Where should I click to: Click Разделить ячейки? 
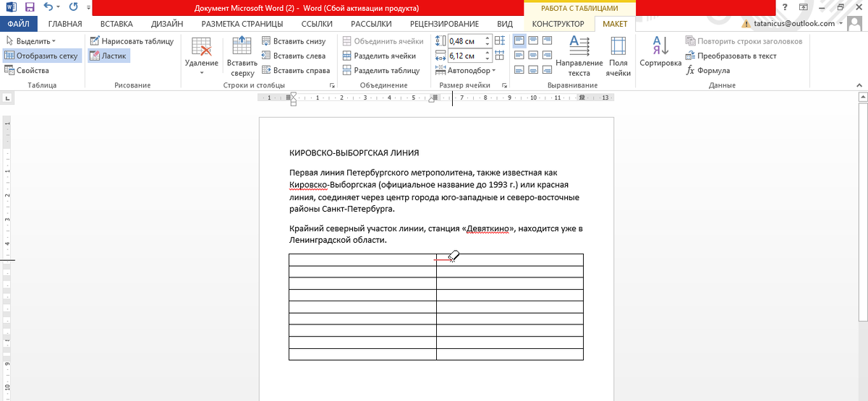tap(379, 56)
